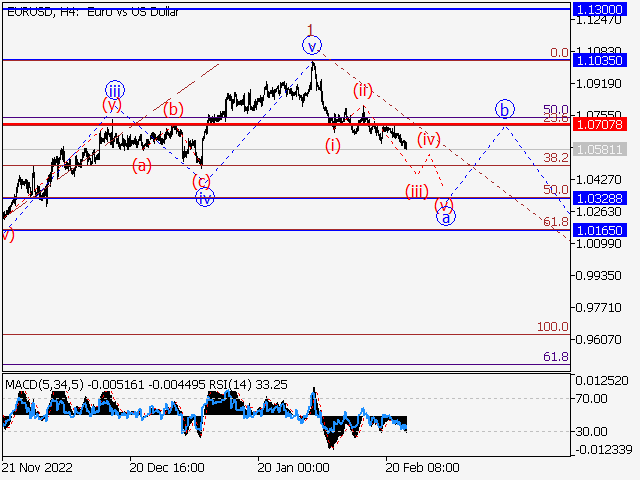640x480 pixels.
Task: Click the blue circled v wave label
Action: 312,46
